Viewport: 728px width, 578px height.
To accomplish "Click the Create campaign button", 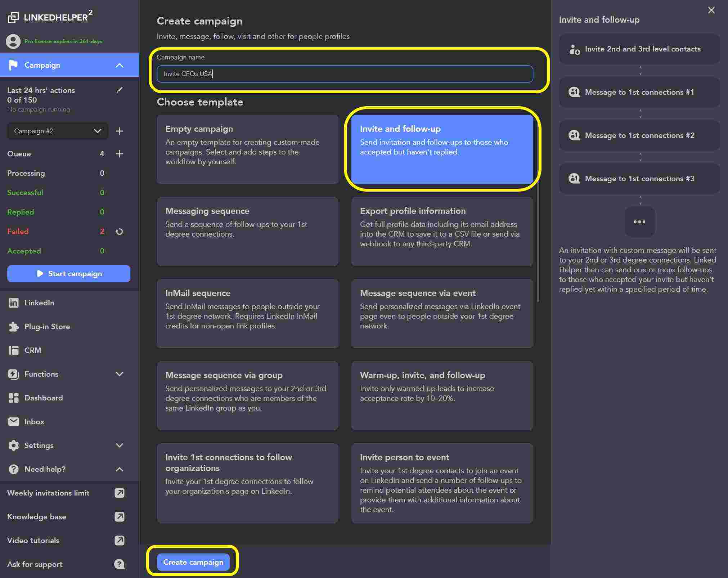I will tap(193, 562).
